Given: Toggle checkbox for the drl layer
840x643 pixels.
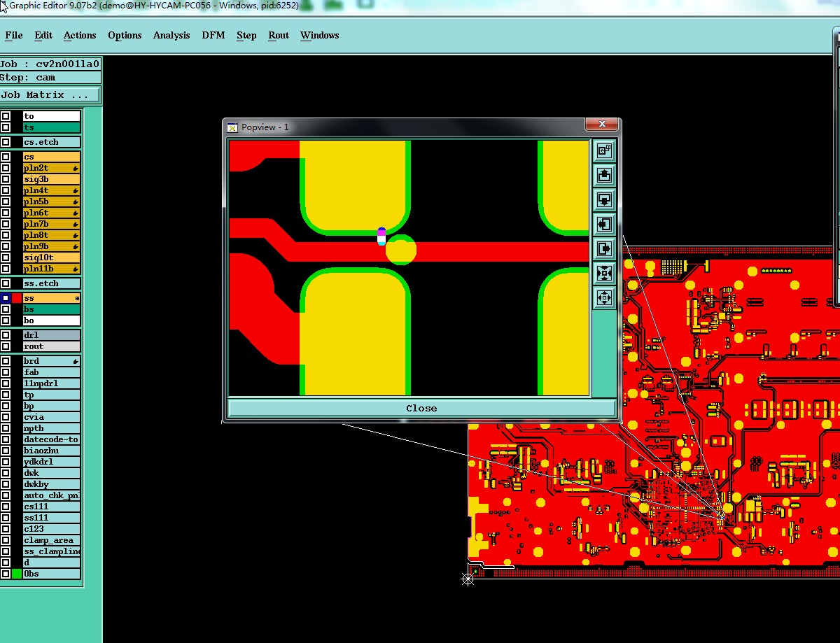Looking at the screenshot, I should click(6, 335).
